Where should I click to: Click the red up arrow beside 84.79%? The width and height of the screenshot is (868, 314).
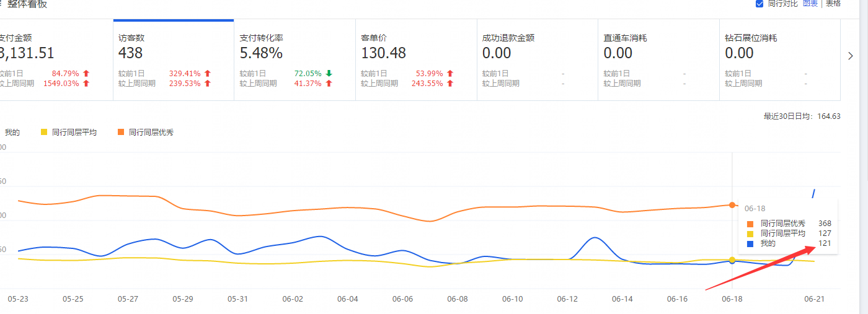tap(86, 73)
